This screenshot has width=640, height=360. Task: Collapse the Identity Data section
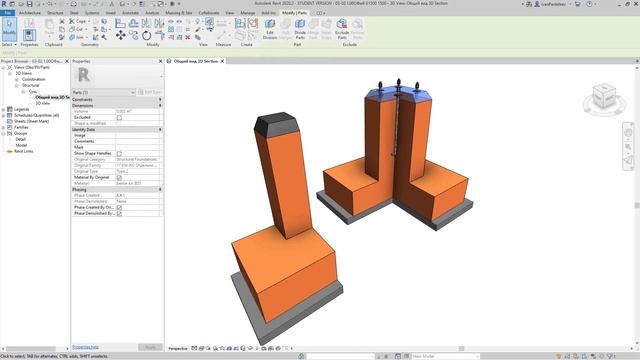pos(160,129)
